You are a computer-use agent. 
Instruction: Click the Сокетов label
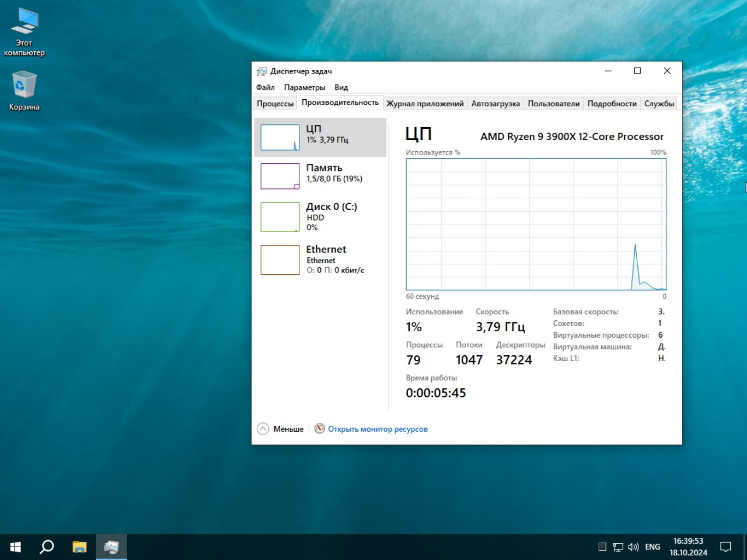(x=568, y=324)
